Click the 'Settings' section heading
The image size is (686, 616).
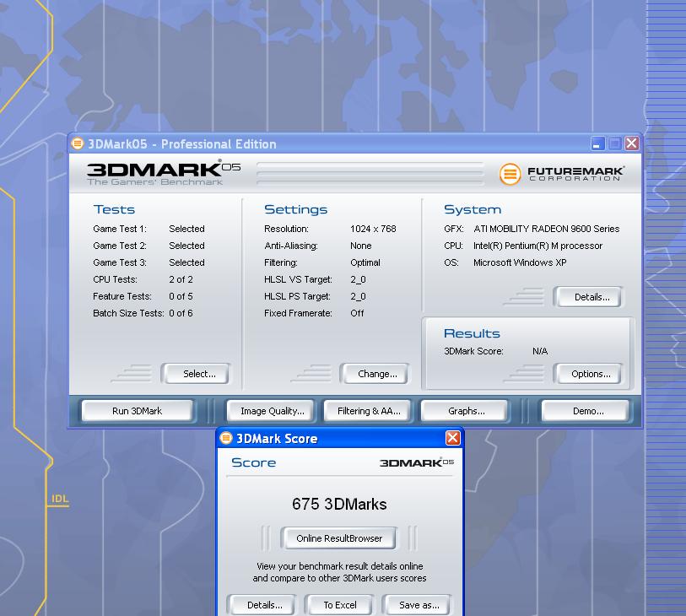coord(296,209)
